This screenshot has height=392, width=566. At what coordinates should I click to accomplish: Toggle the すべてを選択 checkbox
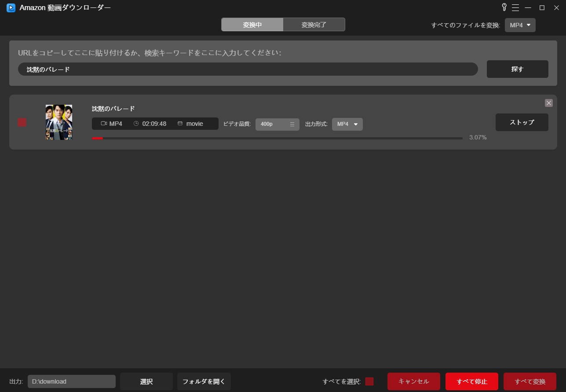coord(369,381)
